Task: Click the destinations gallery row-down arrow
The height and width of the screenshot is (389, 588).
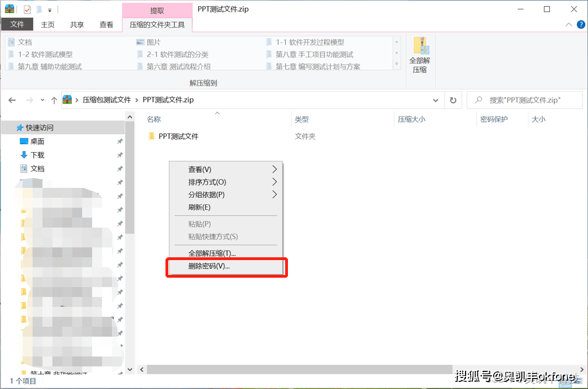Action: tap(397, 53)
